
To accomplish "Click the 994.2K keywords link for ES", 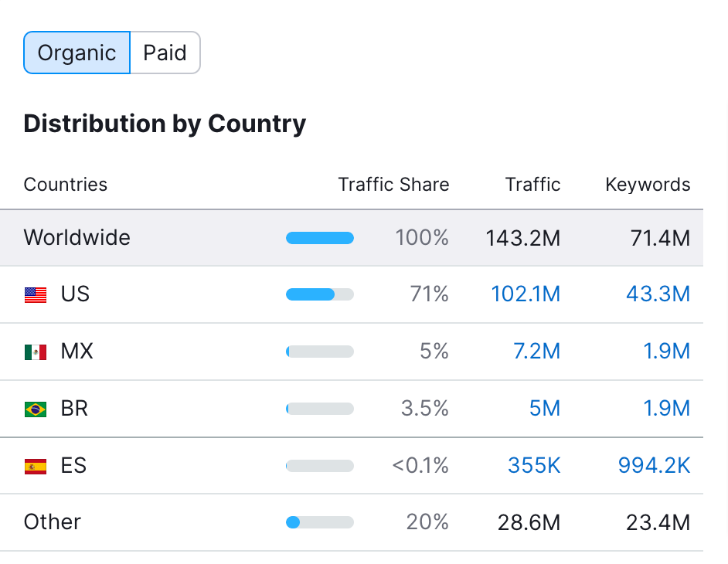I will [x=655, y=466].
